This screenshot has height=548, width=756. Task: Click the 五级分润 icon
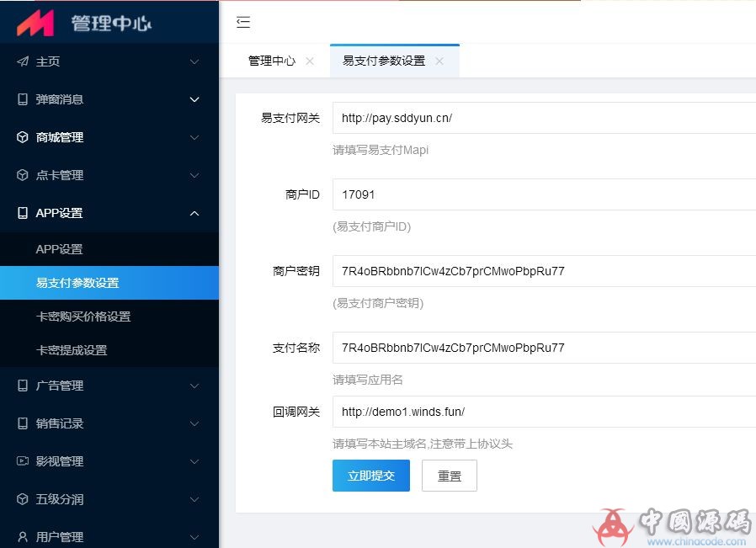coord(22,499)
